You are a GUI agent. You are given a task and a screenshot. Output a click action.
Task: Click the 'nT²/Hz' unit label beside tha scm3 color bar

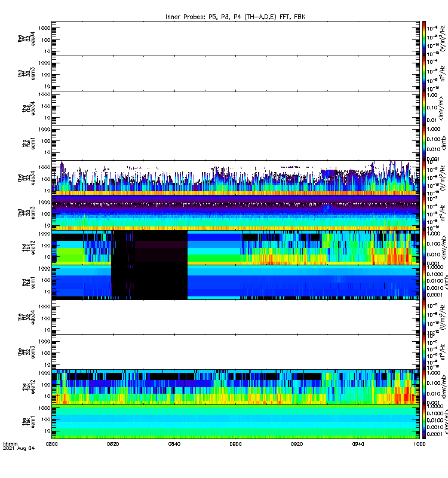pyautogui.click(x=442, y=73)
